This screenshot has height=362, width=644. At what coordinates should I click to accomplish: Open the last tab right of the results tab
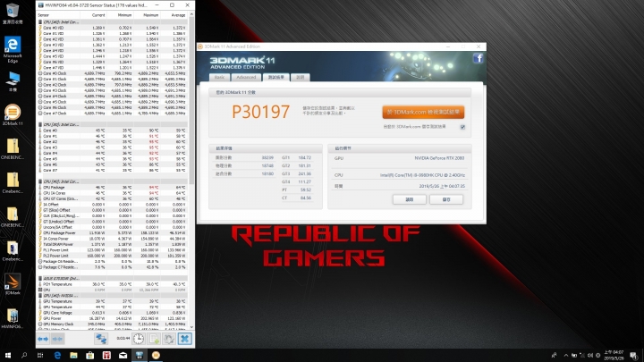(301, 77)
